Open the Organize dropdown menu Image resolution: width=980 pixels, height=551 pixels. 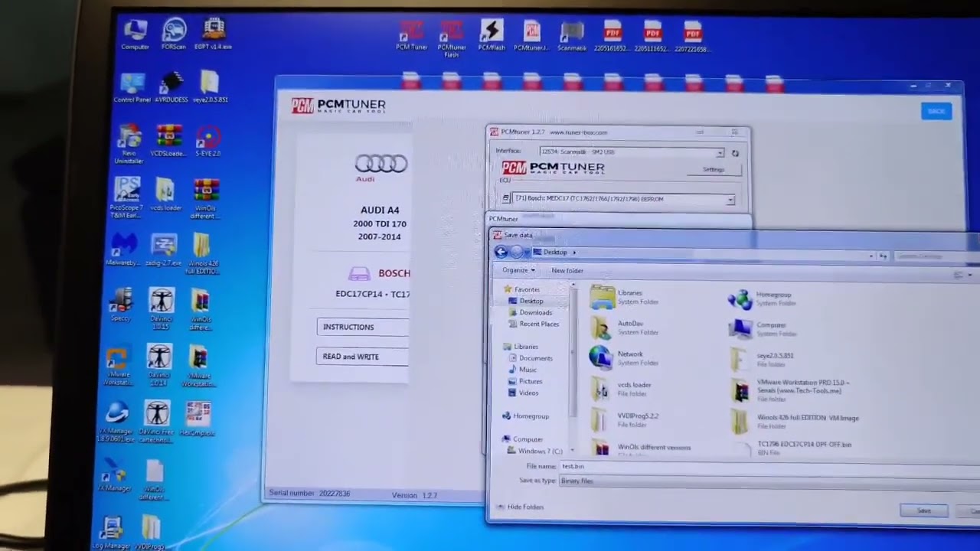click(518, 270)
